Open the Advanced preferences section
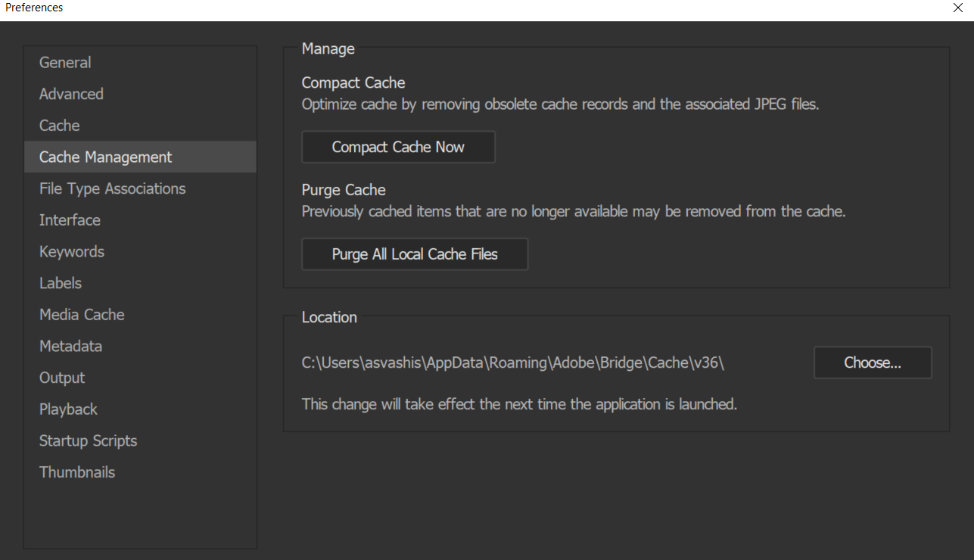This screenshot has height=560, width=974. pyautogui.click(x=70, y=94)
